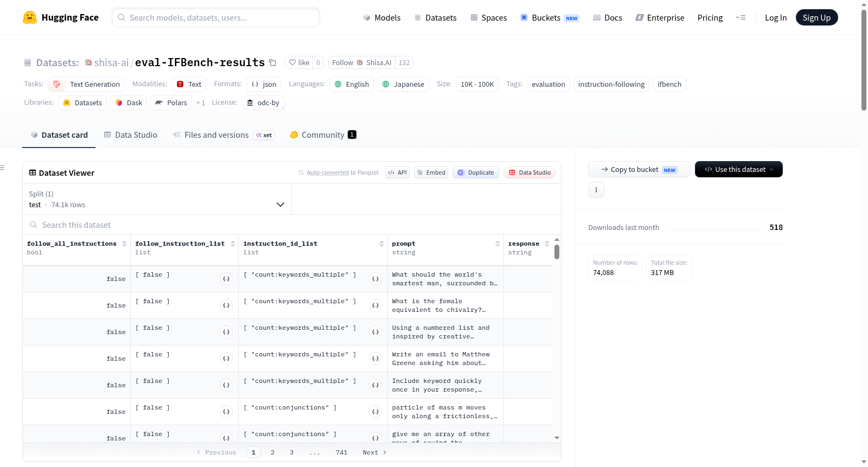Open the odc-by license tag
Image resolution: width=868 pixels, height=467 pixels.
point(264,103)
